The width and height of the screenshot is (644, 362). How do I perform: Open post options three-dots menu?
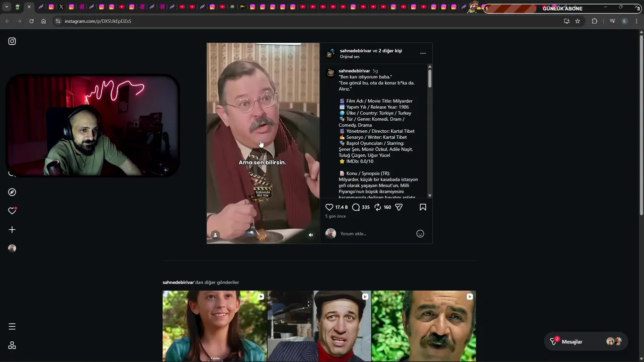pyautogui.click(x=423, y=53)
